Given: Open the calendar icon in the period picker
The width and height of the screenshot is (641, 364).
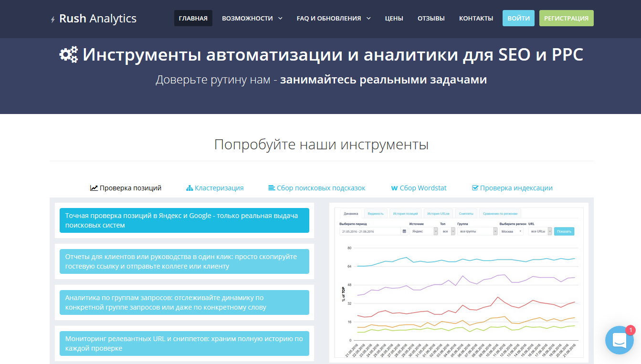Looking at the screenshot, I should [404, 231].
